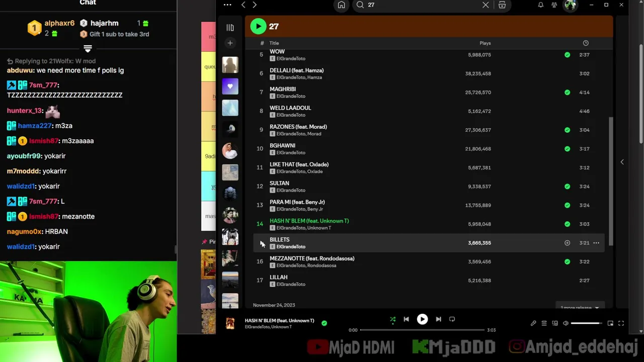Open the lyrics microphone icon
The width and height of the screenshot is (644, 362).
coord(533,323)
